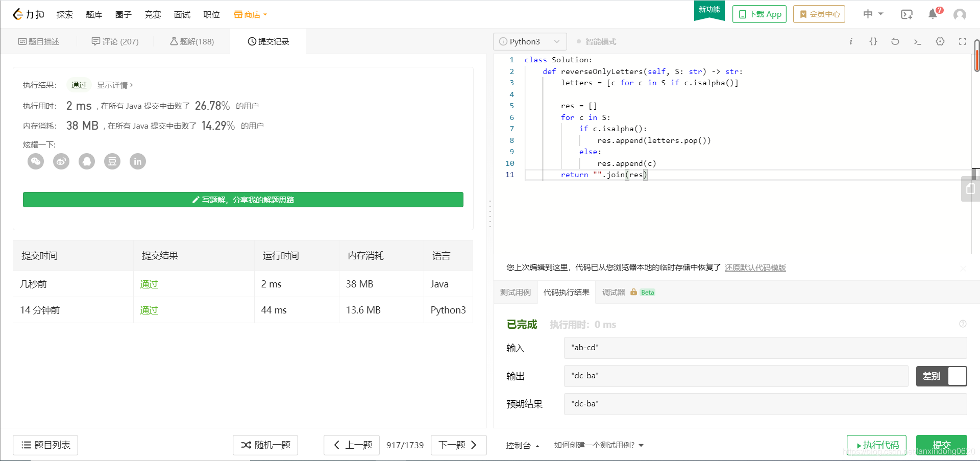Share result via QQ icon
Image resolution: width=980 pixels, height=461 pixels.
[87, 161]
